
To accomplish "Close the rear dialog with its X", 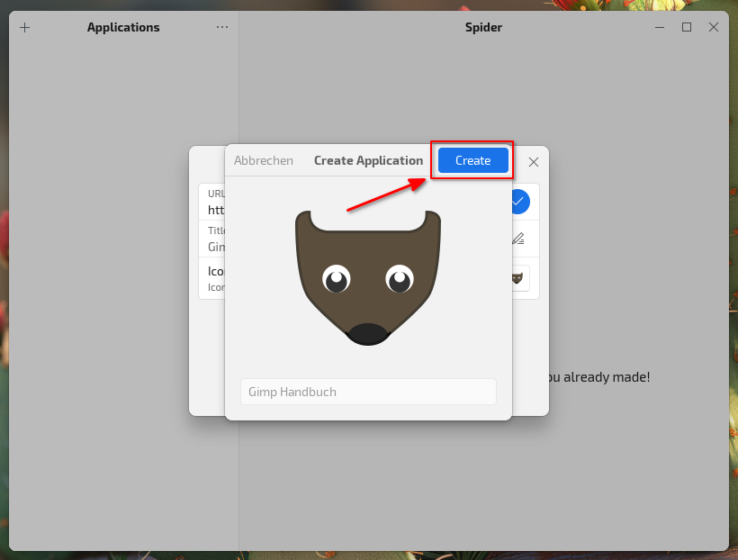I will tap(534, 162).
